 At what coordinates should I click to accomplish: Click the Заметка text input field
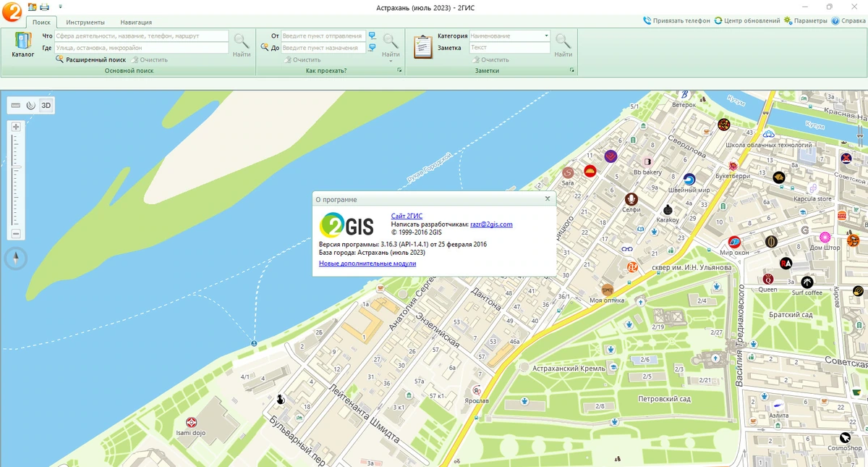pyautogui.click(x=510, y=48)
